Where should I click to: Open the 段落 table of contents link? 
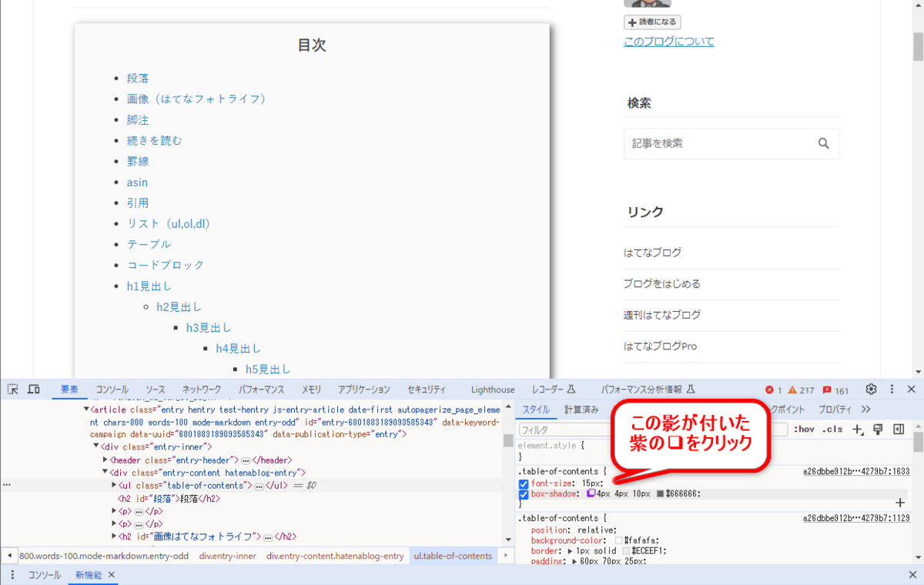coord(138,78)
